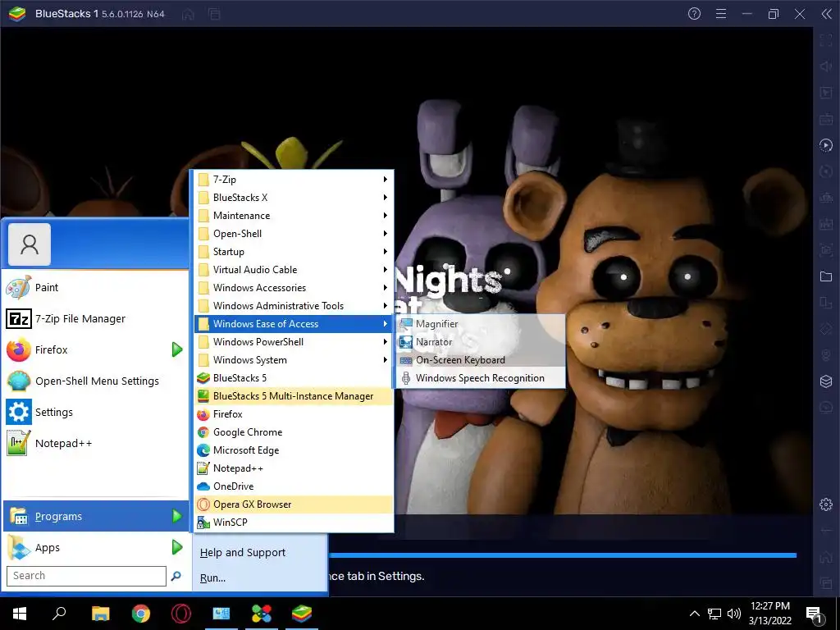
Task: Expand the Apps submenu
Action: 95,547
